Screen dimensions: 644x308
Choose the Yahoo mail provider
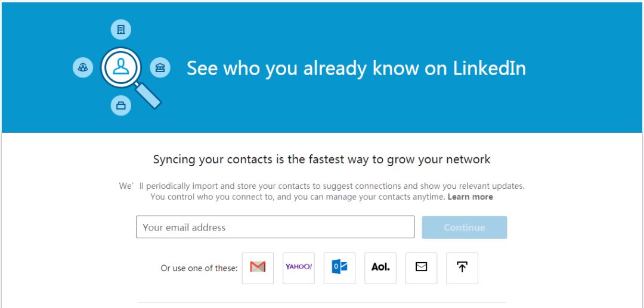coord(299,268)
